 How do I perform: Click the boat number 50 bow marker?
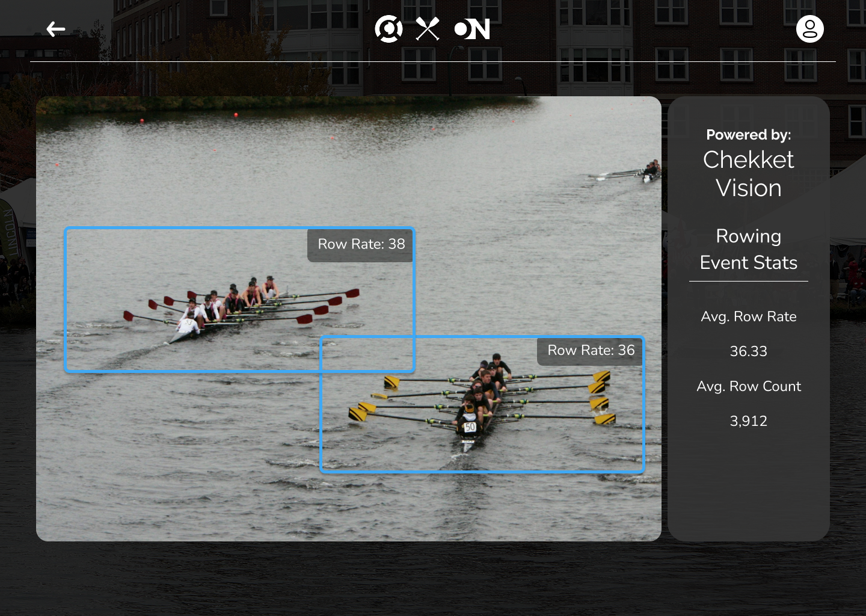pos(470,427)
